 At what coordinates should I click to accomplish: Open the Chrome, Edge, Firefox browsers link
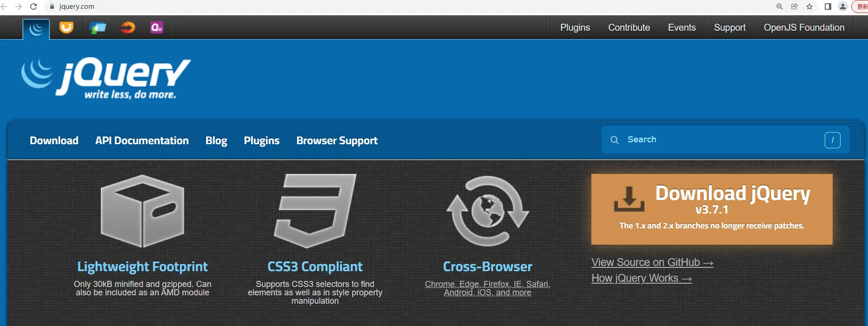click(x=488, y=288)
